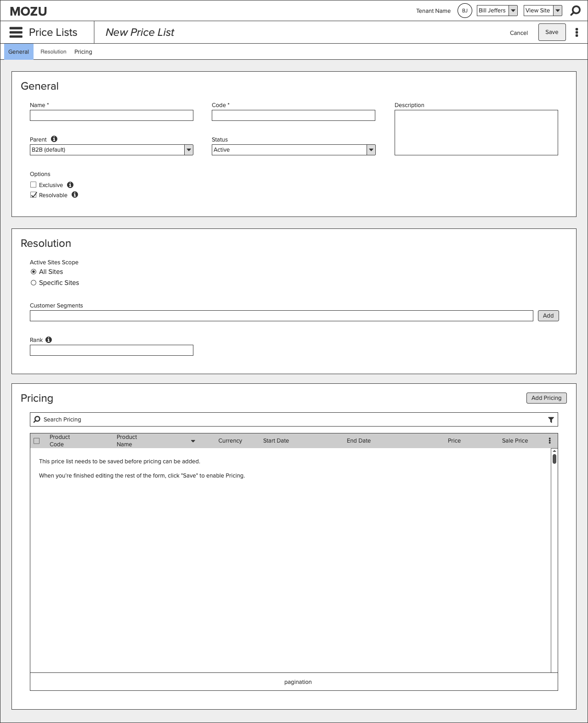Click the Sale Price column header

[x=515, y=440]
